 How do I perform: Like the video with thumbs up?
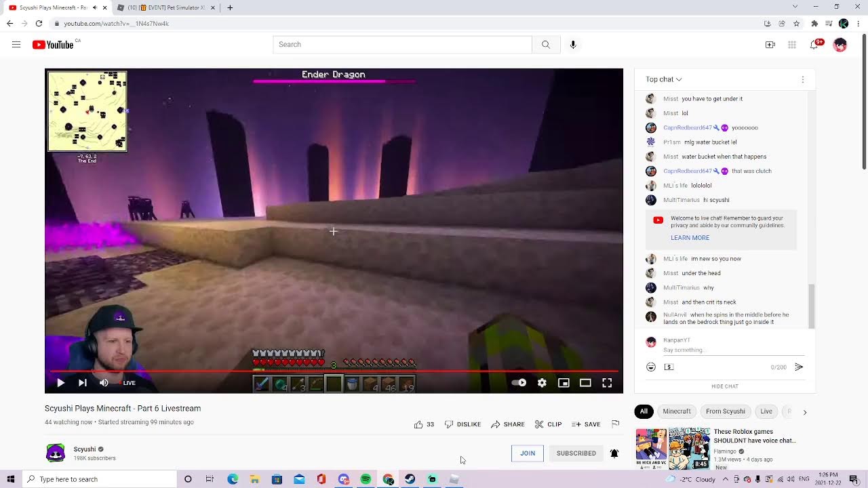(424, 424)
